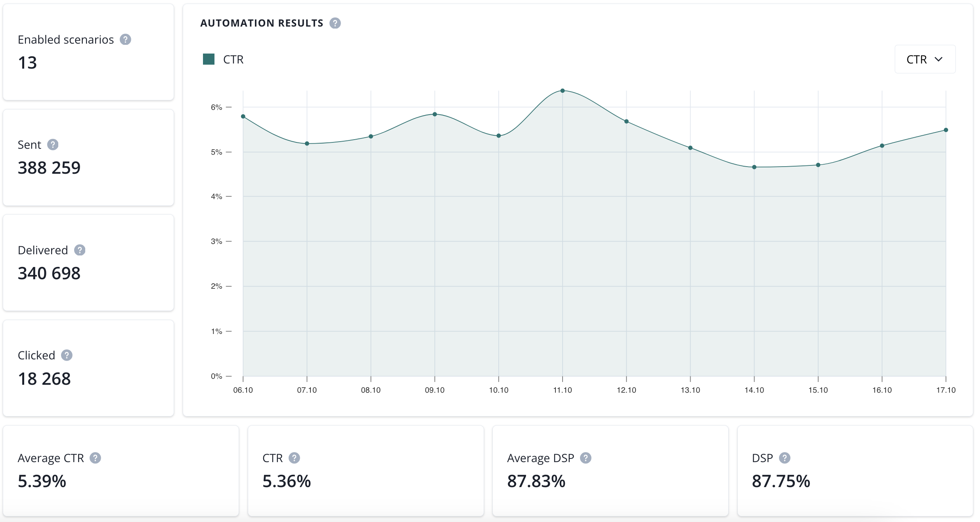980x522 pixels.
Task: Select the 11.10 peak data point
Action: pos(563,91)
